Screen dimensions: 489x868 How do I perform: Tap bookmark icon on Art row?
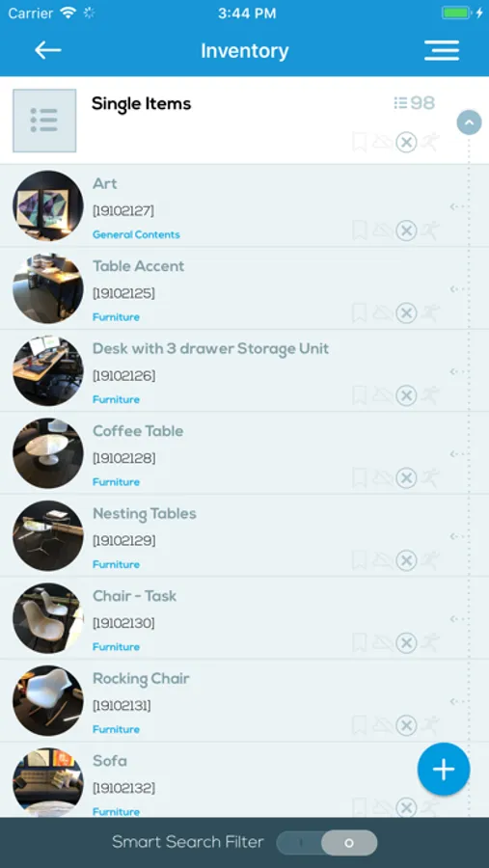pyautogui.click(x=360, y=230)
